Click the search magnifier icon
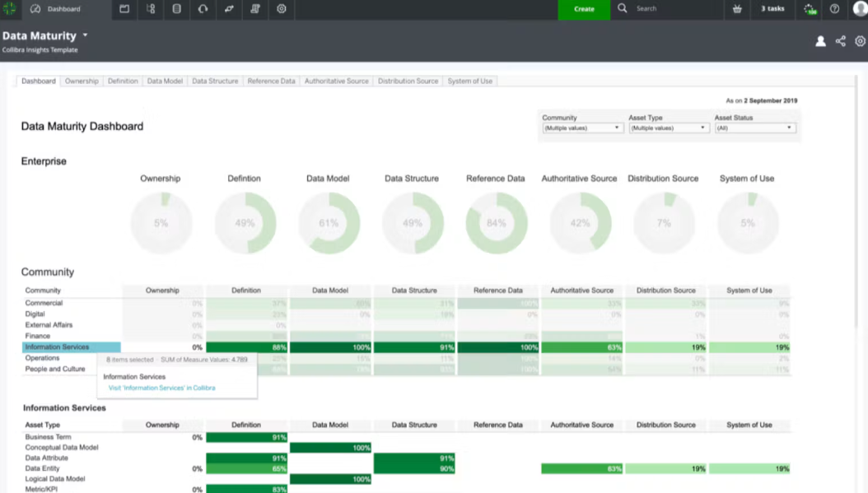 click(623, 8)
